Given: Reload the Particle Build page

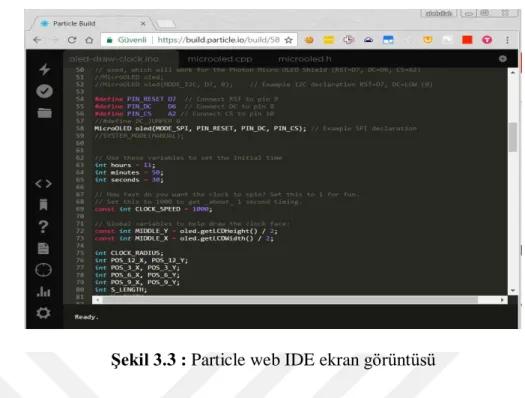Looking at the screenshot, I should (72, 40).
